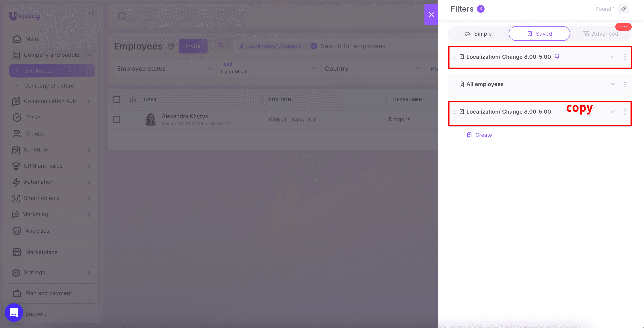Click the Invite button

click(x=193, y=46)
